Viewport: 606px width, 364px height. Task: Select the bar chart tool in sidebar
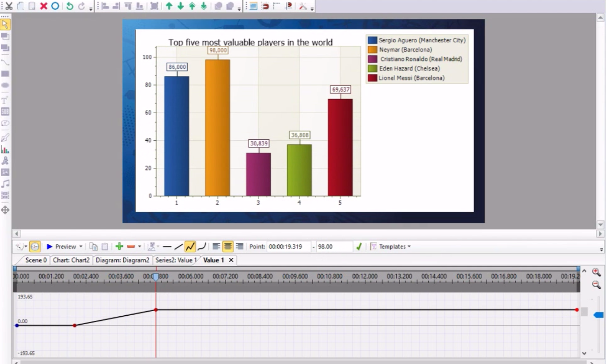[x=5, y=149]
